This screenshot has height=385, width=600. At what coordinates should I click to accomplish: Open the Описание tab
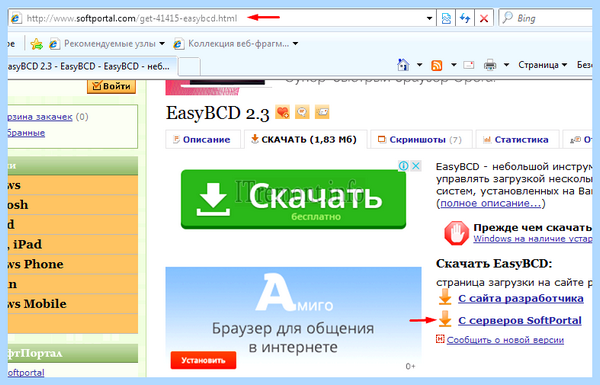[x=202, y=140]
